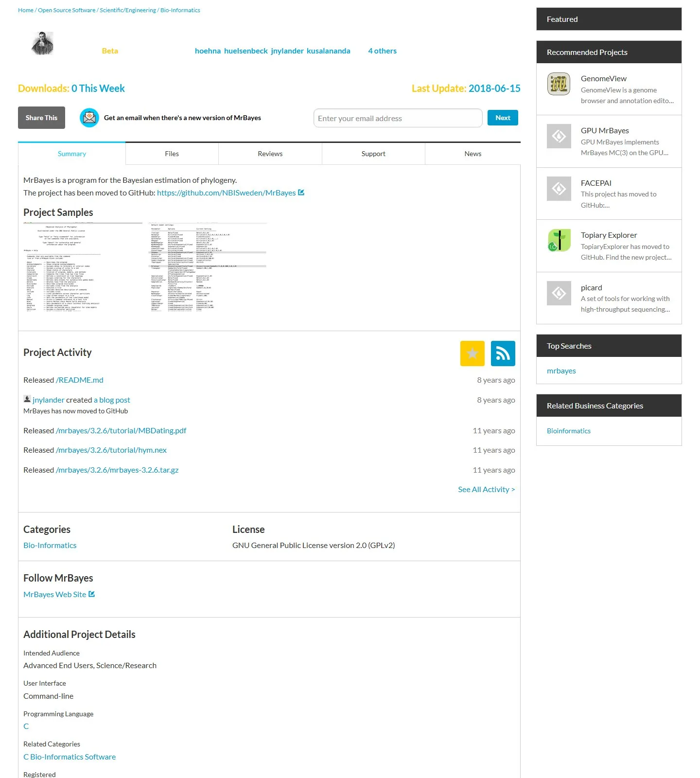Screen dimensions: 700x778
Task: Open the mrbayes-3.2.6.tar.gz release link
Action: pos(117,470)
